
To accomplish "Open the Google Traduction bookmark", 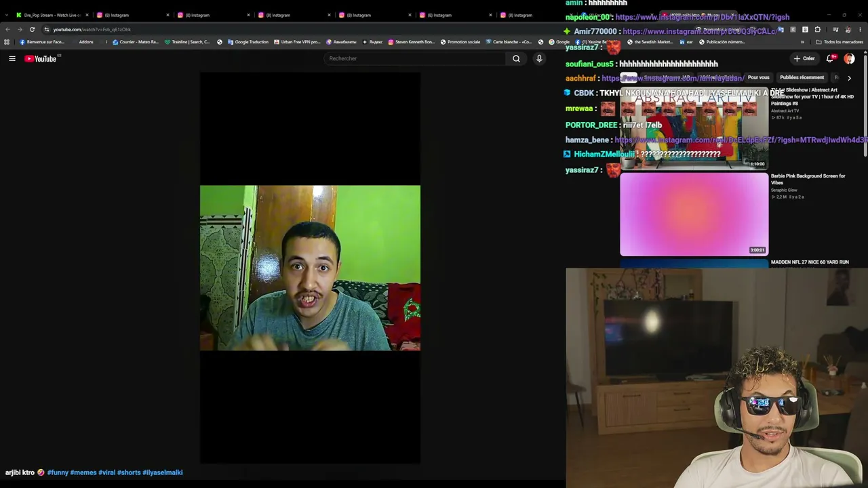I will pos(248,42).
